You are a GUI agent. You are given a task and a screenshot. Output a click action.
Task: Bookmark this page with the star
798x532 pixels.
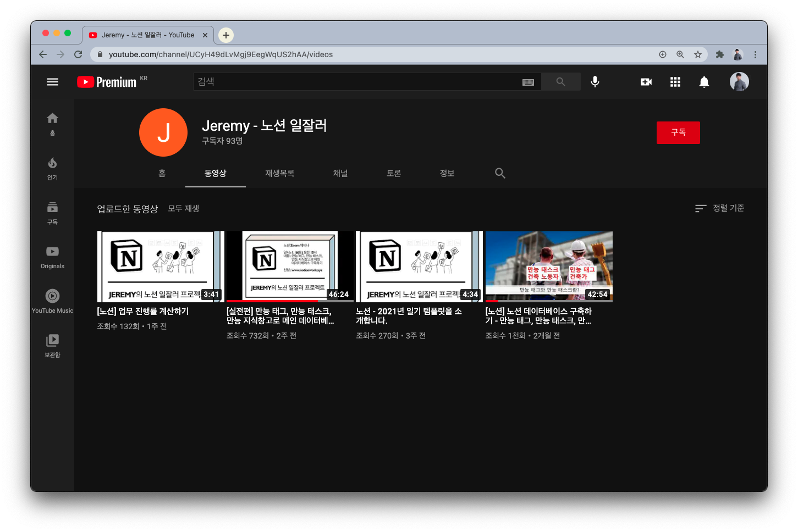tap(697, 54)
